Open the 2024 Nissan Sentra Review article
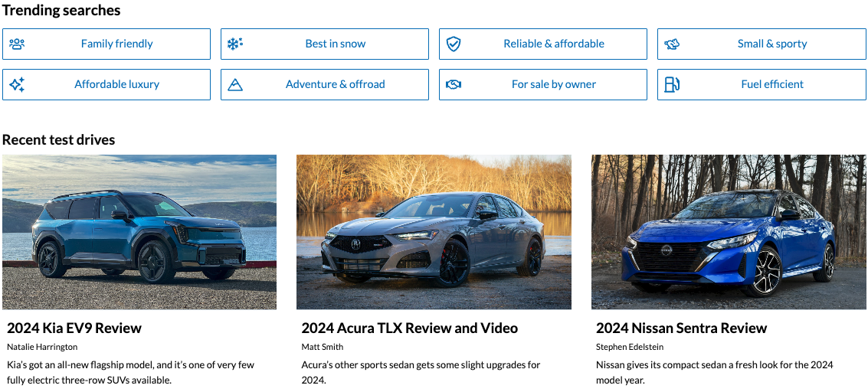Viewport: 868px width, 392px height. (x=681, y=328)
